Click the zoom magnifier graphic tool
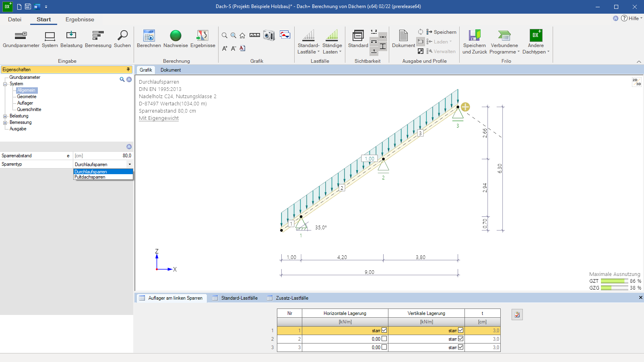 pyautogui.click(x=225, y=35)
